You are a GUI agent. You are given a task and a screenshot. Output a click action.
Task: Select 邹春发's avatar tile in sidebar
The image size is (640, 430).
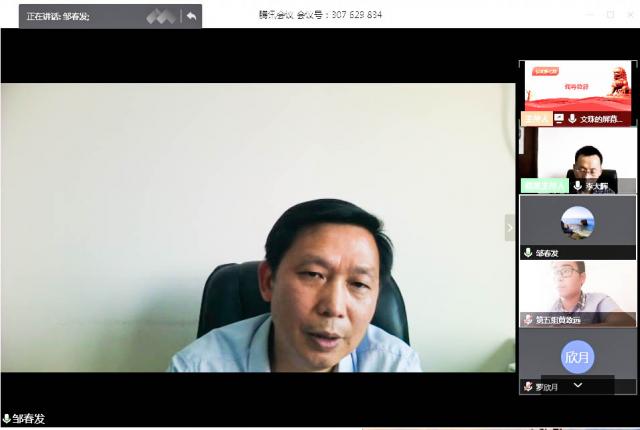click(577, 222)
